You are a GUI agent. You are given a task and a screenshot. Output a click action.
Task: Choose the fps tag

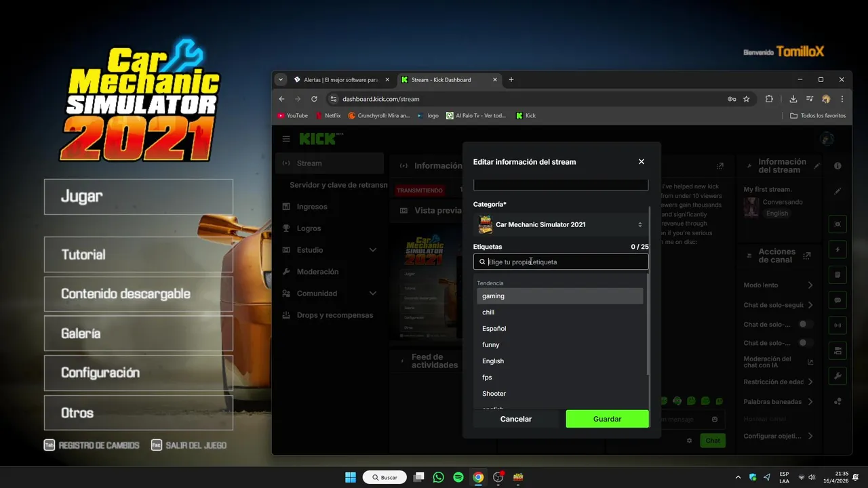[560, 378]
